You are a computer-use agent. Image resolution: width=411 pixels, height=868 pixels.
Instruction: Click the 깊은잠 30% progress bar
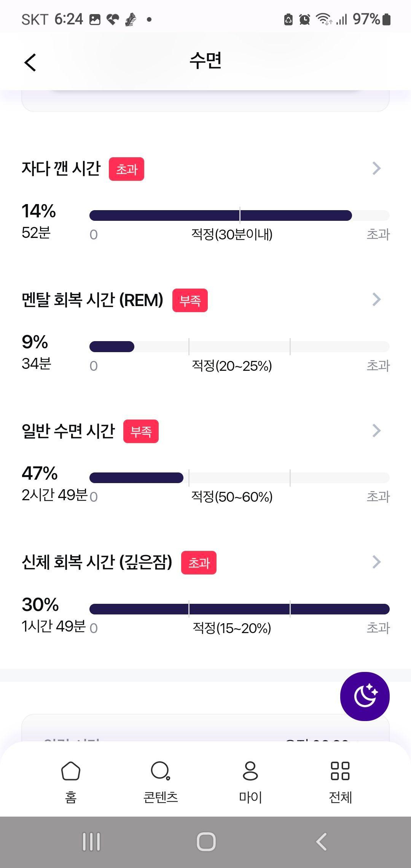239,609
